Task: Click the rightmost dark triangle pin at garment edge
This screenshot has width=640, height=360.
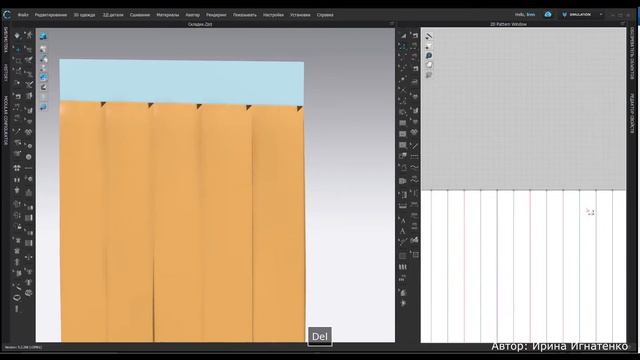Action: pos(299,108)
